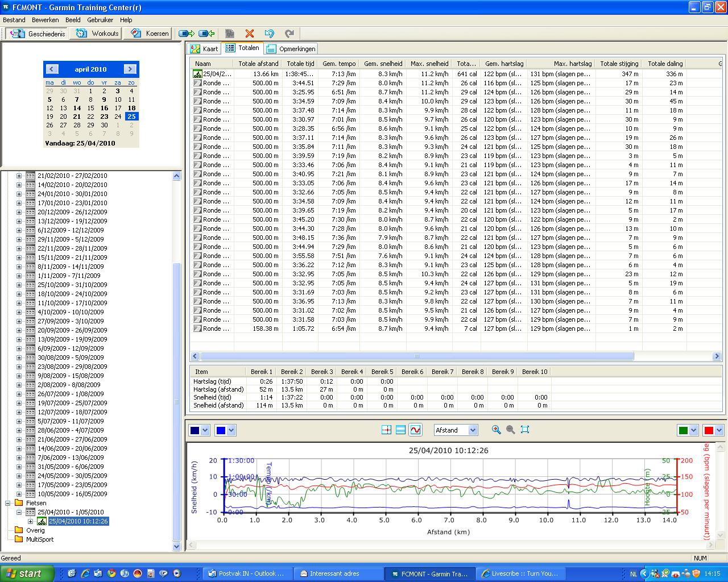Switch to Interessant adres taskbar button
Viewport: 728px width, 582px height.
(338, 573)
